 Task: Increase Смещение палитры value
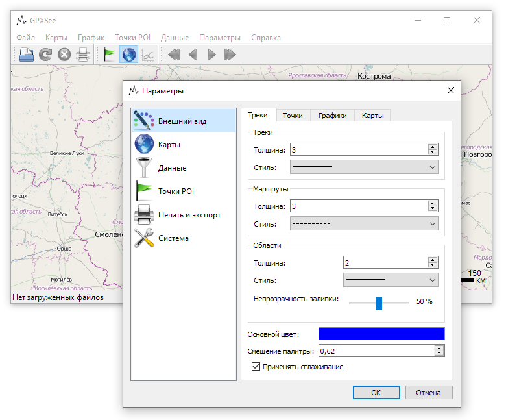coord(439,348)
